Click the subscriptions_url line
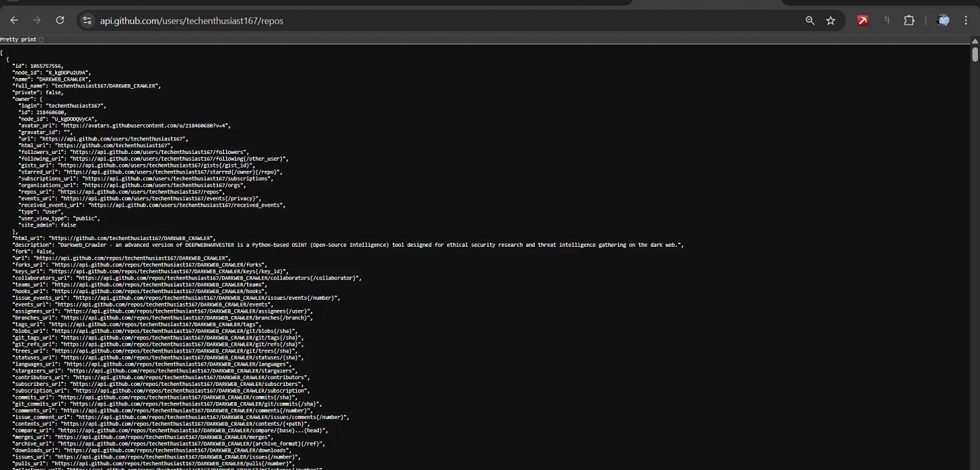 (x=146, y=179)
